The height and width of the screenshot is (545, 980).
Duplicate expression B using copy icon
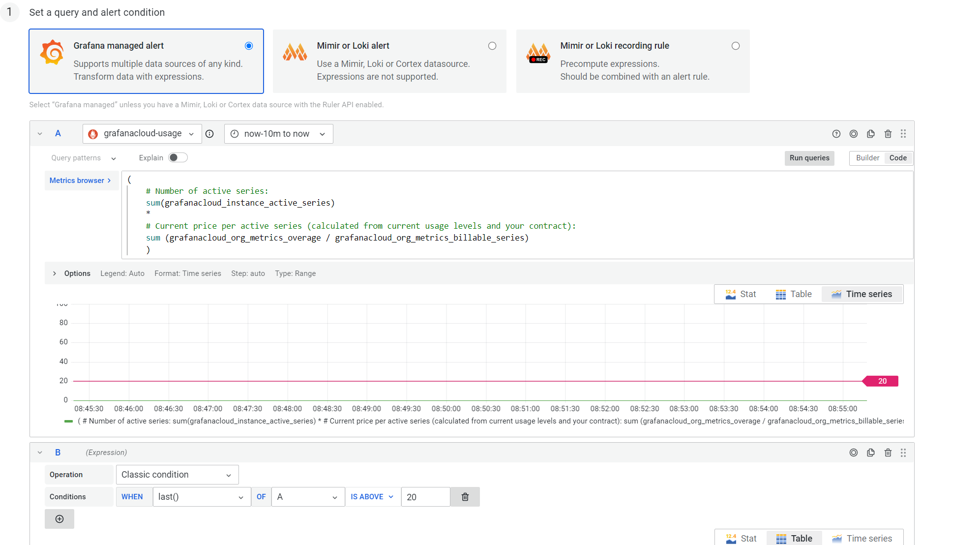tap(870, 453)
